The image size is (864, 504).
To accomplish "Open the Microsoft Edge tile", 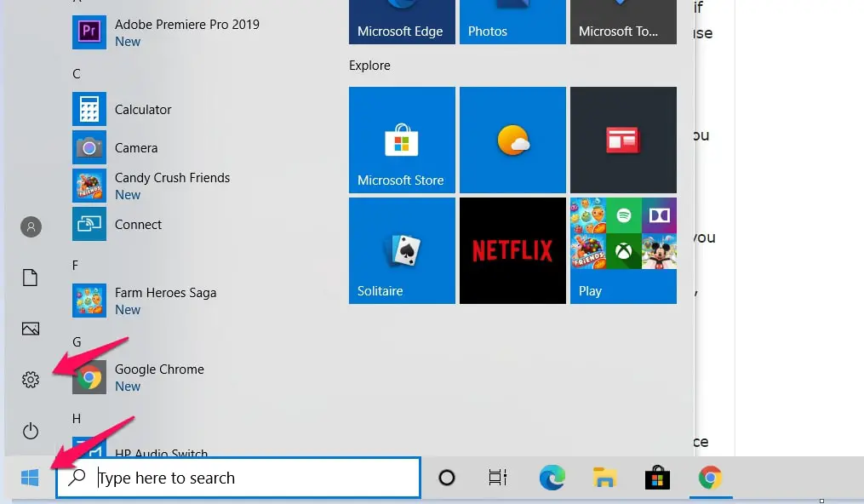I will pyautogui.click(x=403, y=22).
